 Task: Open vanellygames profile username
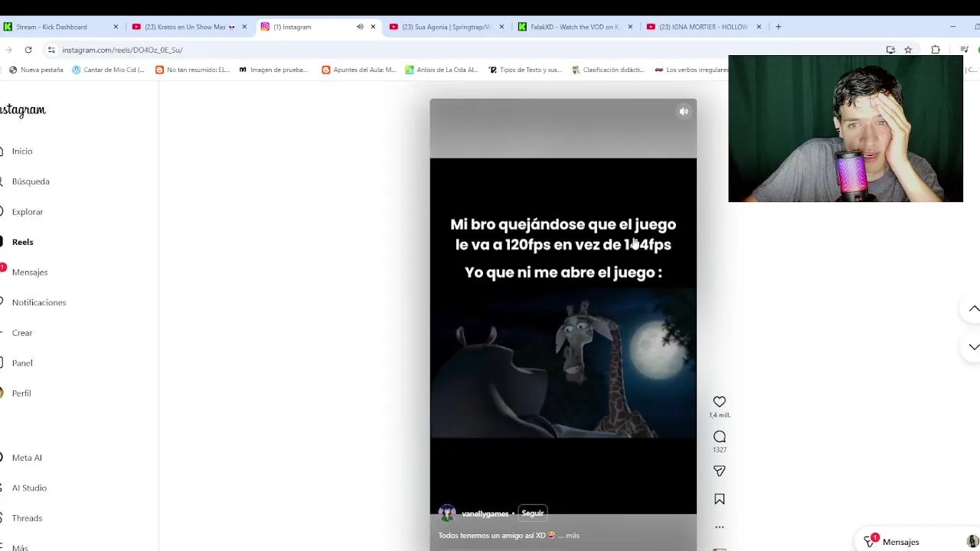(x=485, y=514)
